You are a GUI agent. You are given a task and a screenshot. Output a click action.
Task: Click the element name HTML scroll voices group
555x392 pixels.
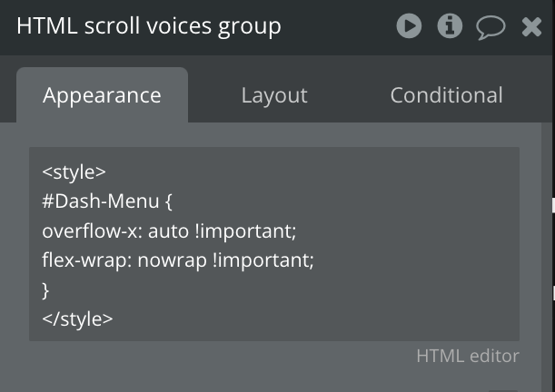pos(149,26)
